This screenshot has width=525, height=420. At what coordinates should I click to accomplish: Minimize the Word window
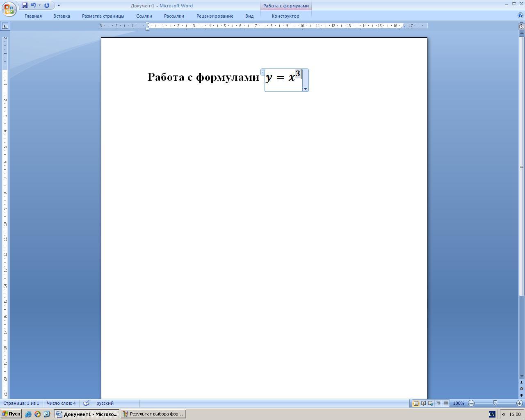tap(507, 4)
